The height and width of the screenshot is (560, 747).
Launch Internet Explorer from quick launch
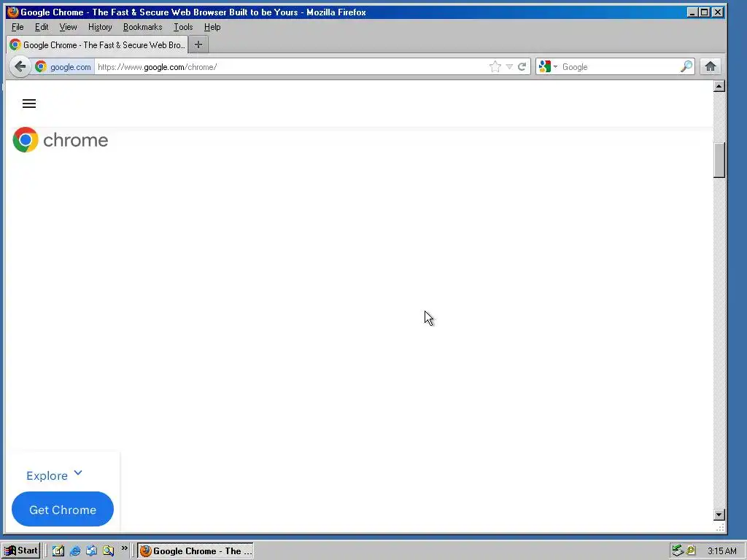(75, 551)
